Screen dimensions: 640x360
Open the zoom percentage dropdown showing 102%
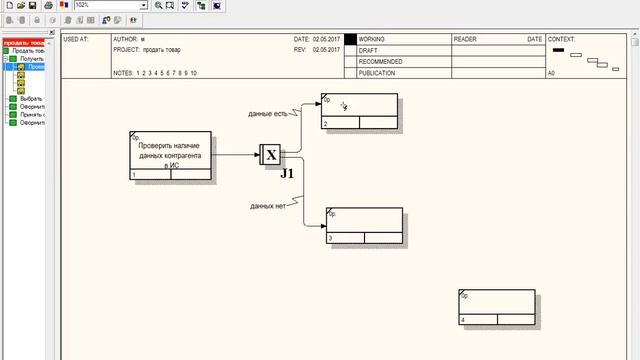tap(143, 5)
